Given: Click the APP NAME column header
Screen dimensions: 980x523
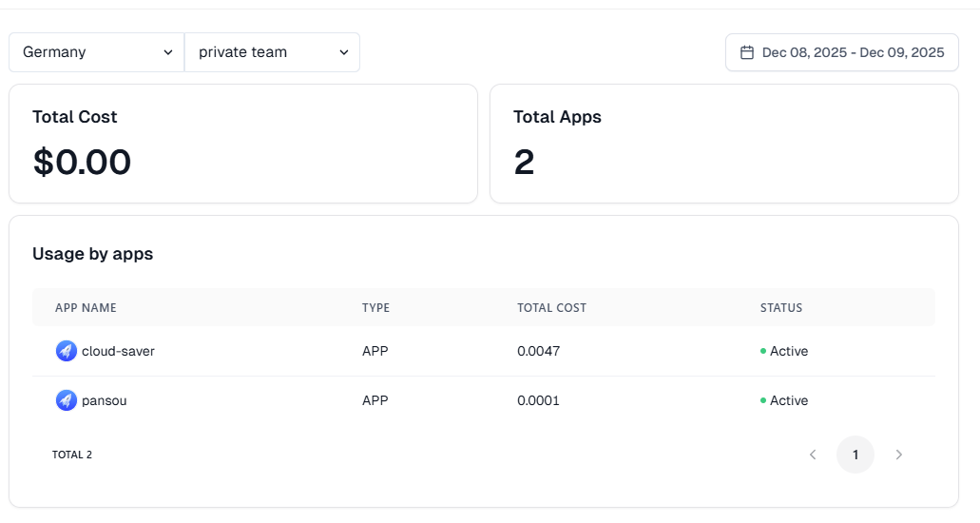Looking at the screenshot, I should point(86,308).
